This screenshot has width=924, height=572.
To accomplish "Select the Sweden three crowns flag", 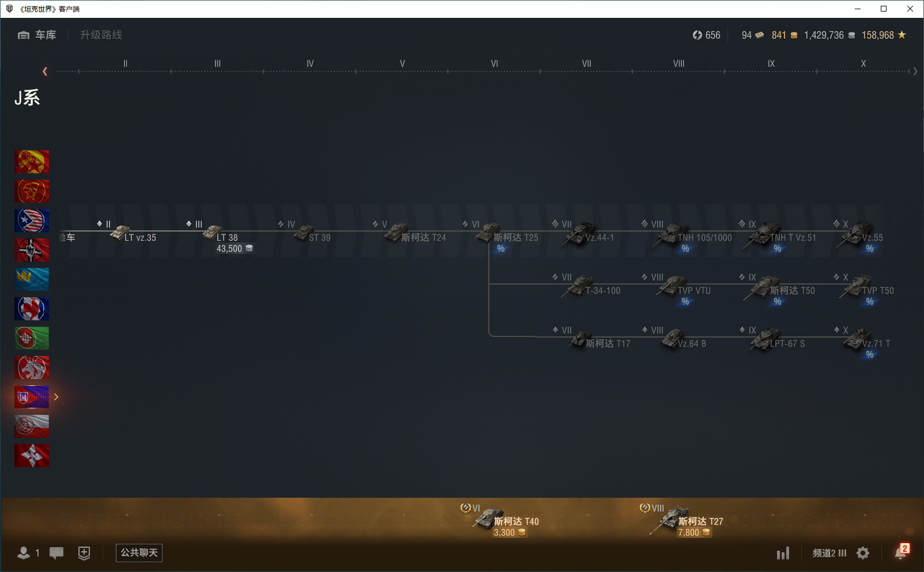I will coord(32,279).
